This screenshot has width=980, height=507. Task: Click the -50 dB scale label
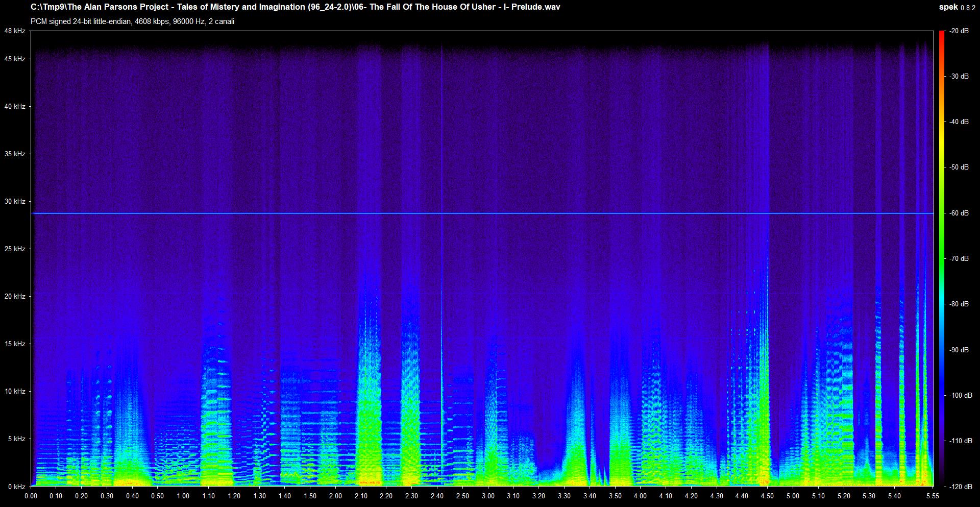[959, 167]
